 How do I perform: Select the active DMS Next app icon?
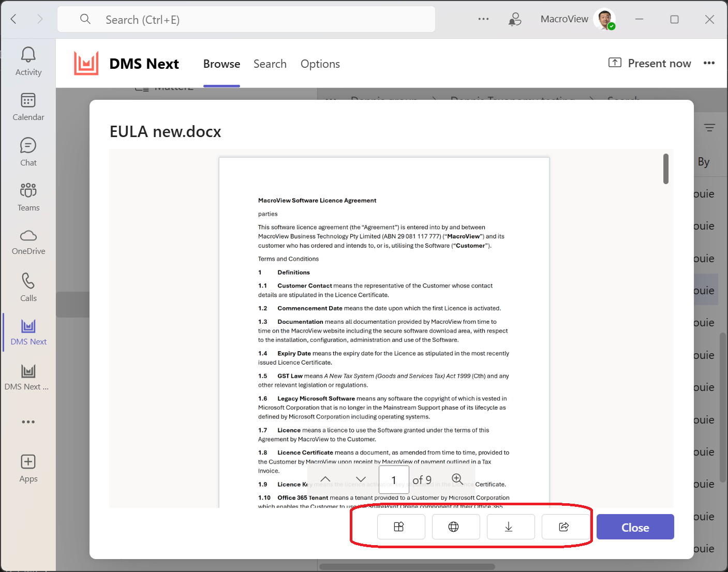coord(28,333)
